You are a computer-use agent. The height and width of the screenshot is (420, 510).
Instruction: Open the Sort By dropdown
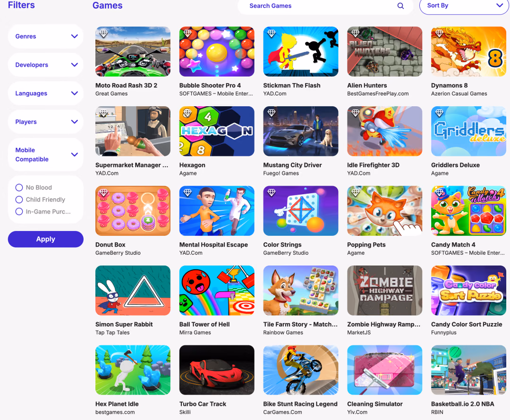coord(465,6)
